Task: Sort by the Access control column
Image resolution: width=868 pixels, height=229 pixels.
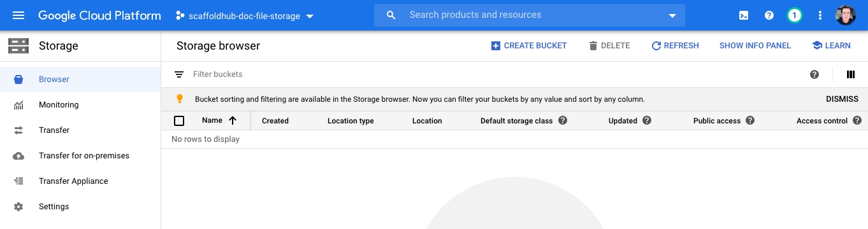Action: click(x=822, y=121)
